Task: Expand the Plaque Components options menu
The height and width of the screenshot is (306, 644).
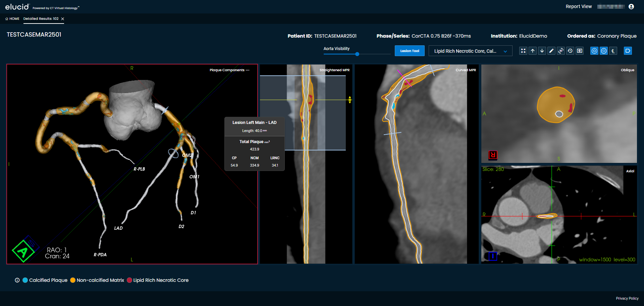Action: [x=248, y=70]
